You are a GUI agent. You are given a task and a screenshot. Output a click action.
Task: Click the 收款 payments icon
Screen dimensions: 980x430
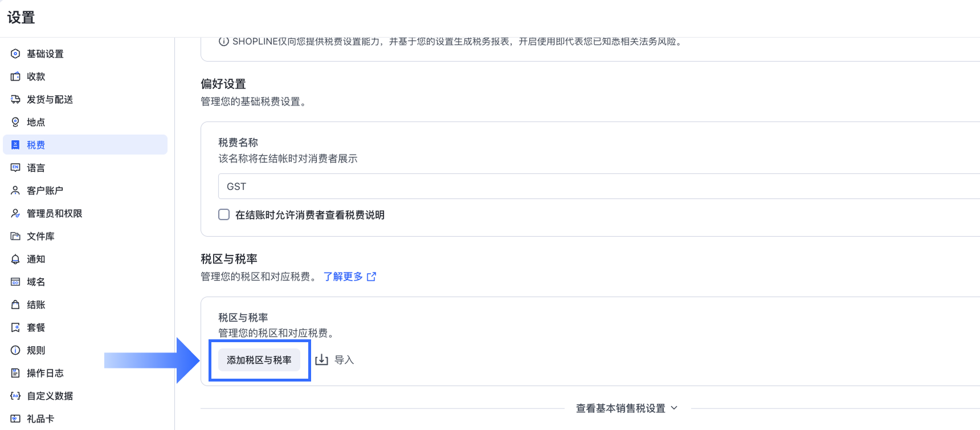[x=15, y=76]
